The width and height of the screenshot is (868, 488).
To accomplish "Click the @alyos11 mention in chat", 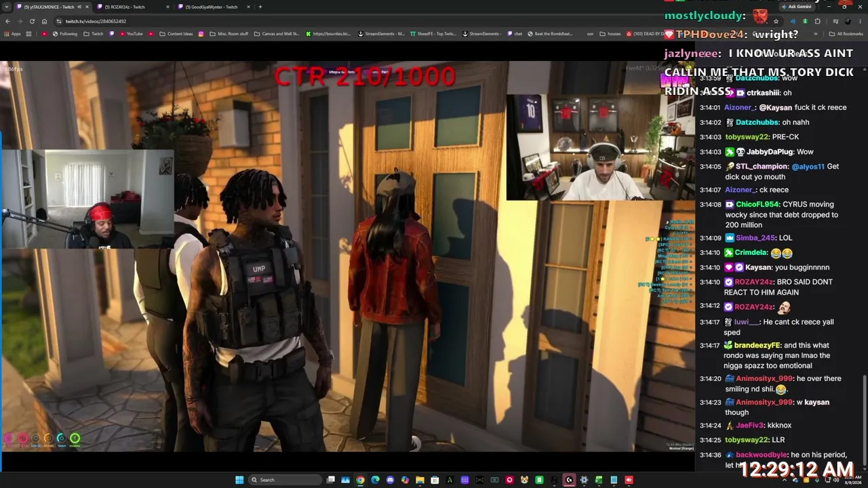I will click(808, 167).
